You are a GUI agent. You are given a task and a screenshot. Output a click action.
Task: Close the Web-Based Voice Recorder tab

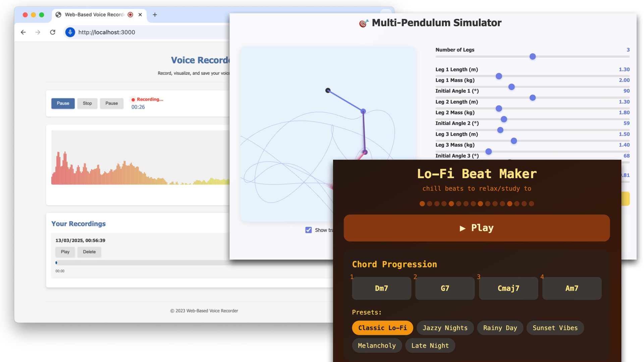[x=140, y=15]
